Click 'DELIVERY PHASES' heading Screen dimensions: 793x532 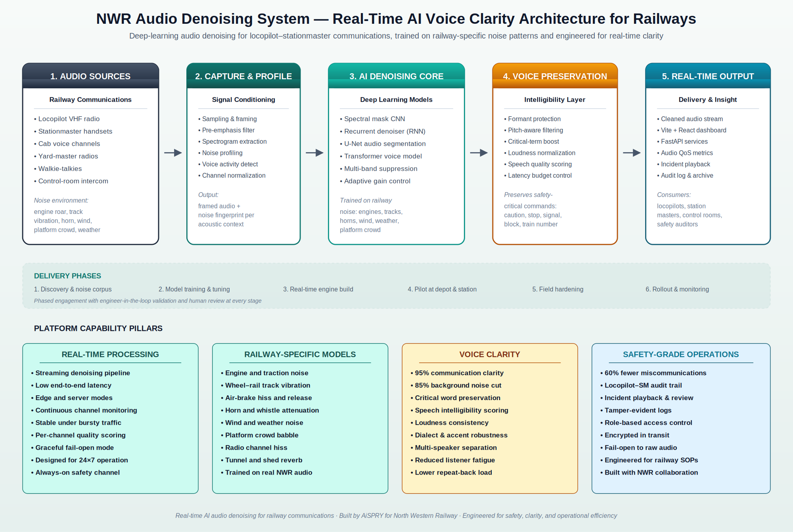67,276
